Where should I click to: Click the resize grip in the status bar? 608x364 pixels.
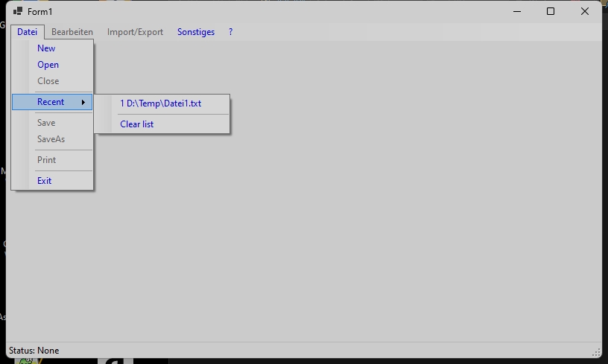tap(596, 351)
